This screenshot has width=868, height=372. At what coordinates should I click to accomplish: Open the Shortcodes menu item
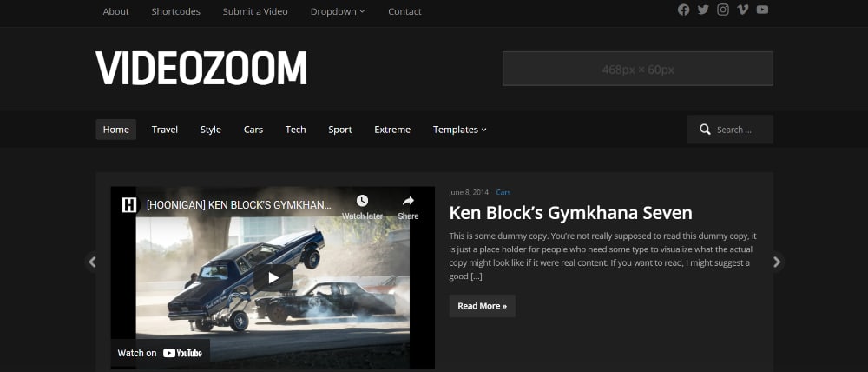pyautogui.click(x=176, y=11)
